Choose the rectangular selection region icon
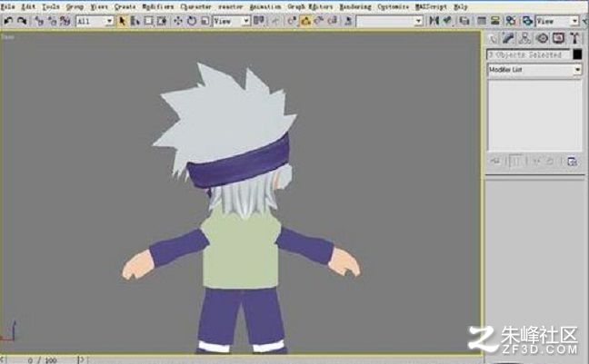 click(x=149, y=21)
